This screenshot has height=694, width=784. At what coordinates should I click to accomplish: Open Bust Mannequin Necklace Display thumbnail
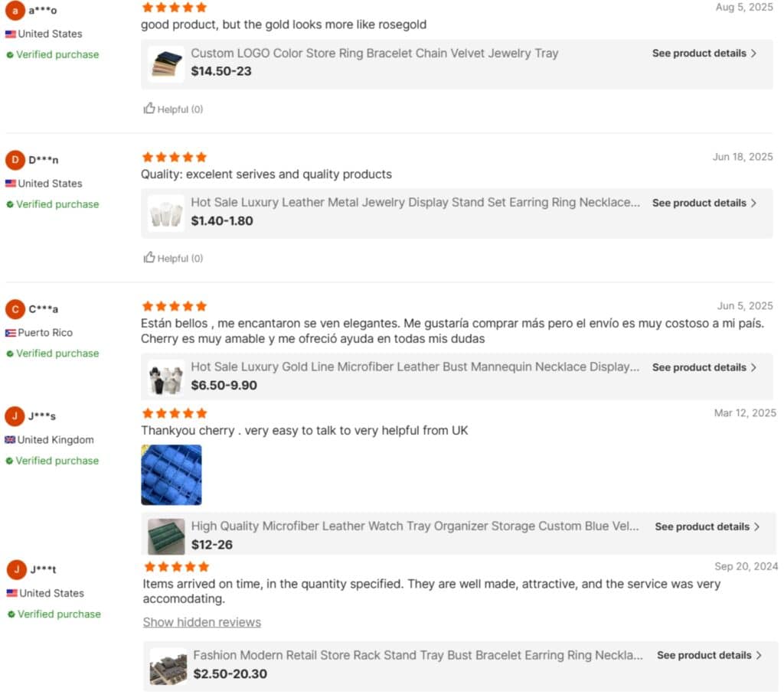click(x=166, y=377)
